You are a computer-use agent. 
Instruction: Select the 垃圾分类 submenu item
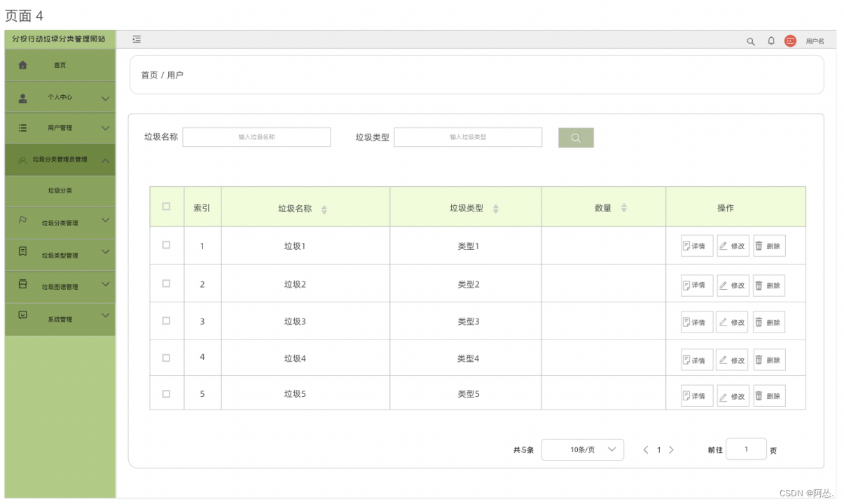tap(60, 190)
